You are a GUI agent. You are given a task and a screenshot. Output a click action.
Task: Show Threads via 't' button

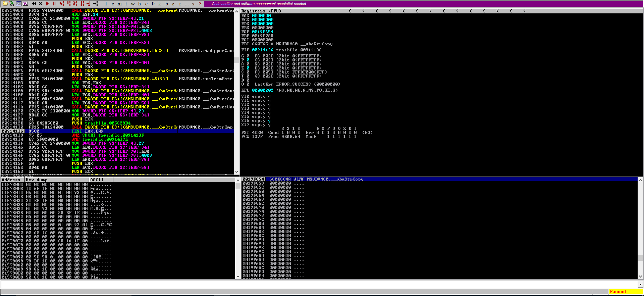[126, 4]
